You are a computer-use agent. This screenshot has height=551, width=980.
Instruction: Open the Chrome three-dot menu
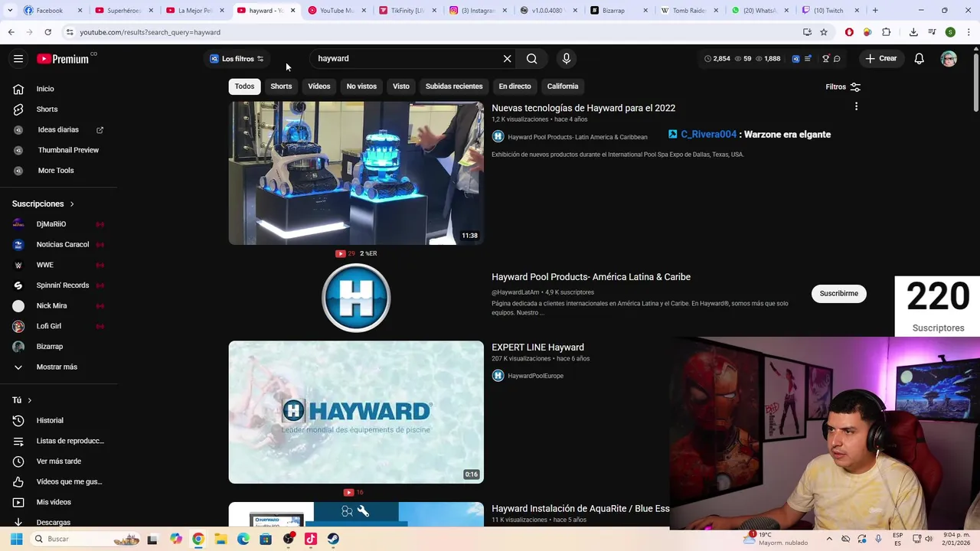(x=969, y=32)
